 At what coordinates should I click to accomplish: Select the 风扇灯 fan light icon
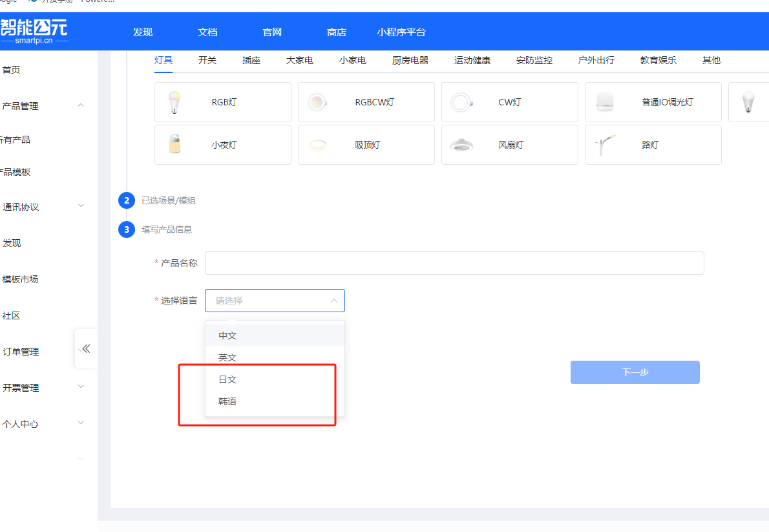pyautogui.click(x=461, y=144)
